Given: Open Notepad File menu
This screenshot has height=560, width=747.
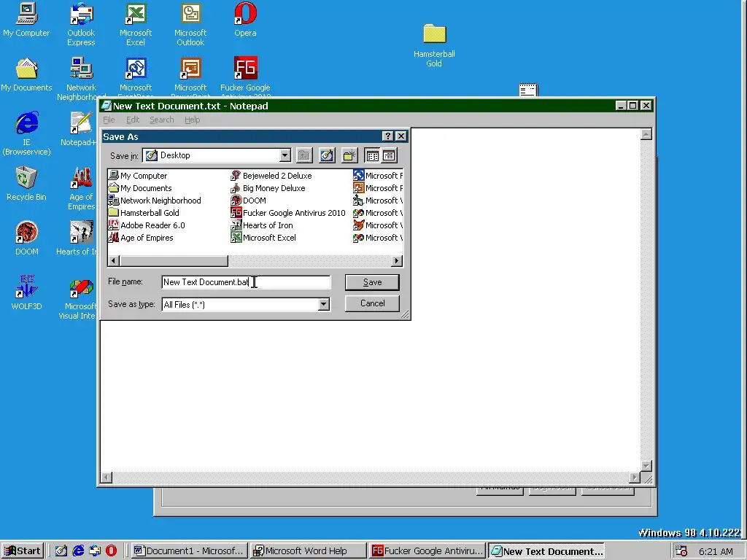Looking at the screenshot, I should point(109,120).
